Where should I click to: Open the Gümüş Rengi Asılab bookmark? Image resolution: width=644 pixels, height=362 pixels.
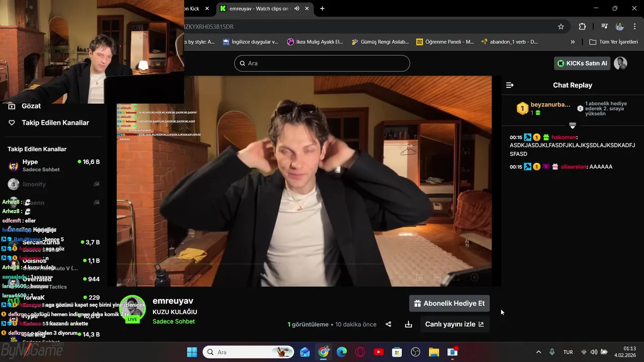pyautogui.click(x=380, y=42)
